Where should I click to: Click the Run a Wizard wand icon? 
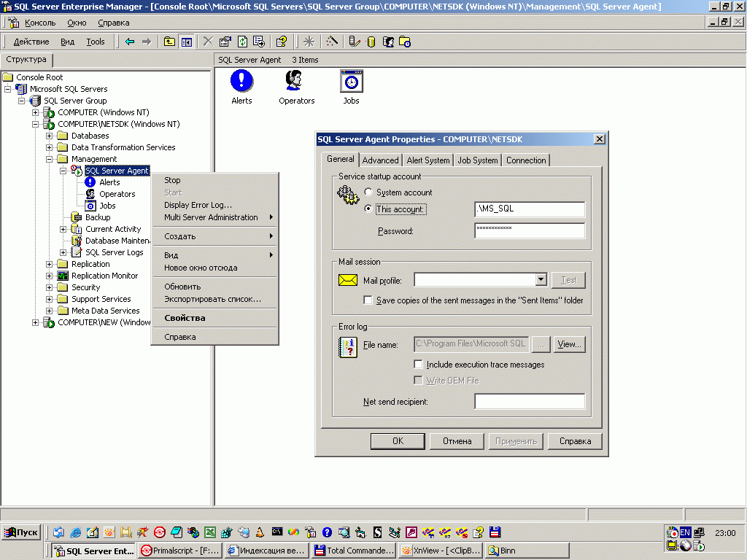(x=332, y=42)
